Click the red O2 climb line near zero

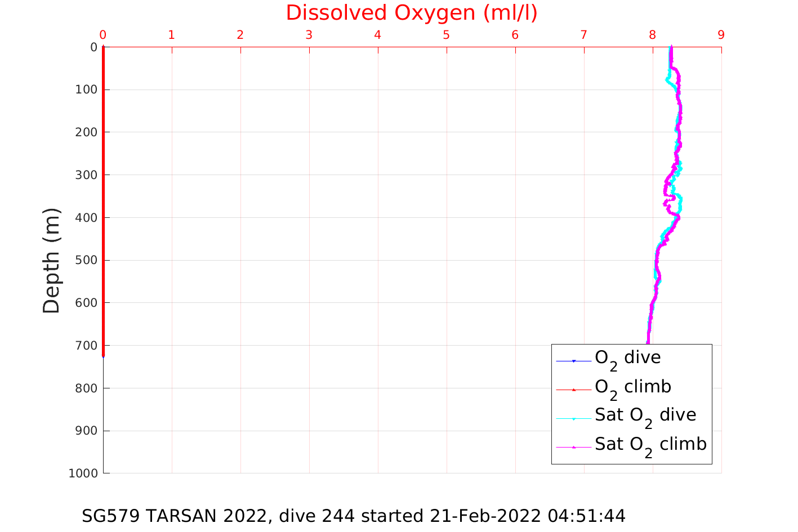pos(103,201)
